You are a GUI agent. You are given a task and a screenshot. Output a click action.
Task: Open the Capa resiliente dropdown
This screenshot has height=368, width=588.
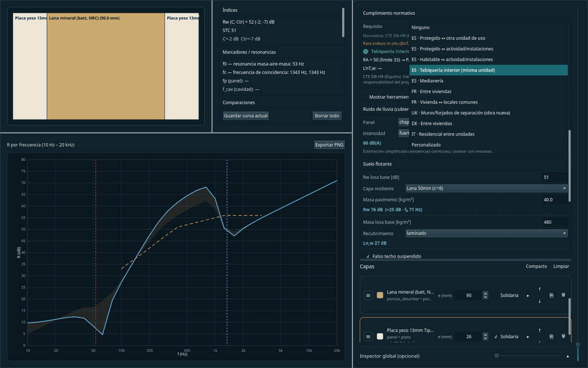click(487, 188)
